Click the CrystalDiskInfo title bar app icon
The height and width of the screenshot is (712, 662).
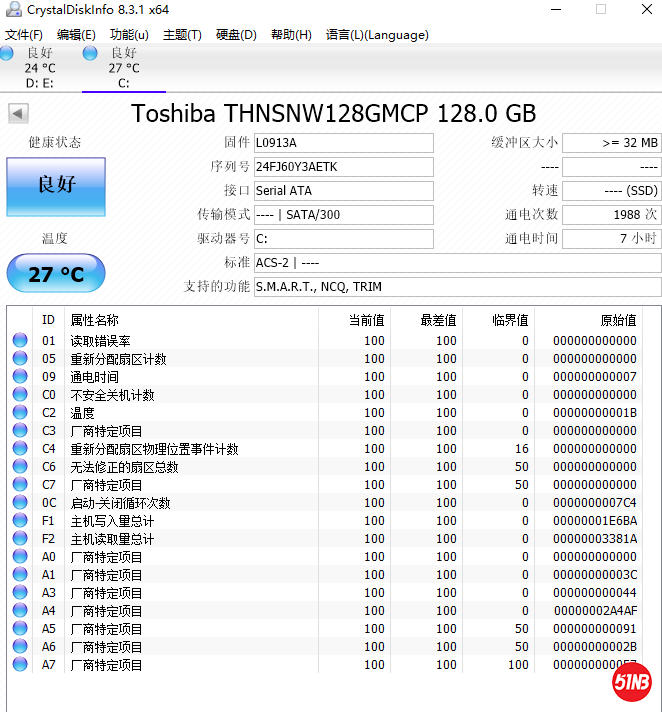pyautogui.click(x=12, y=10)
